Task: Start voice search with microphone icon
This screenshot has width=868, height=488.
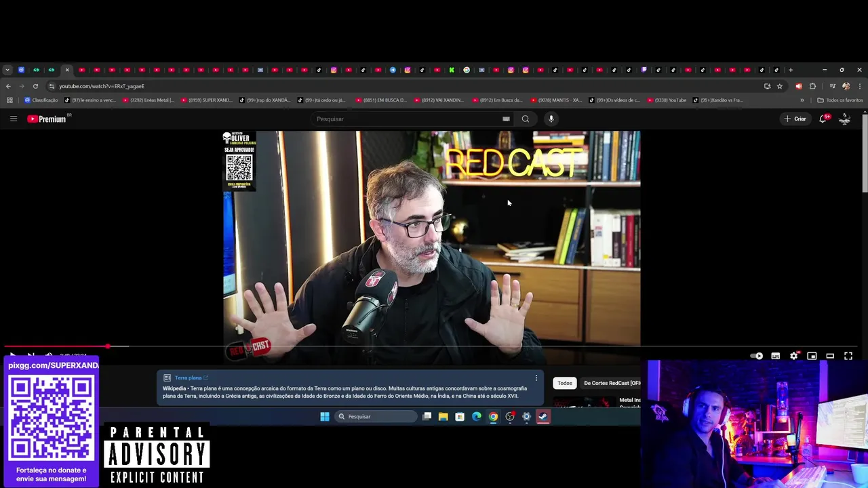Action: (551, 119)
